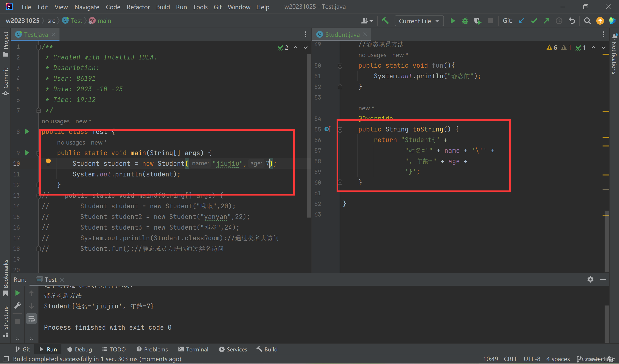Screen dimensions: 619x364
Task: Toggle the Project tool window sidebar button
Action: (5, 44)
